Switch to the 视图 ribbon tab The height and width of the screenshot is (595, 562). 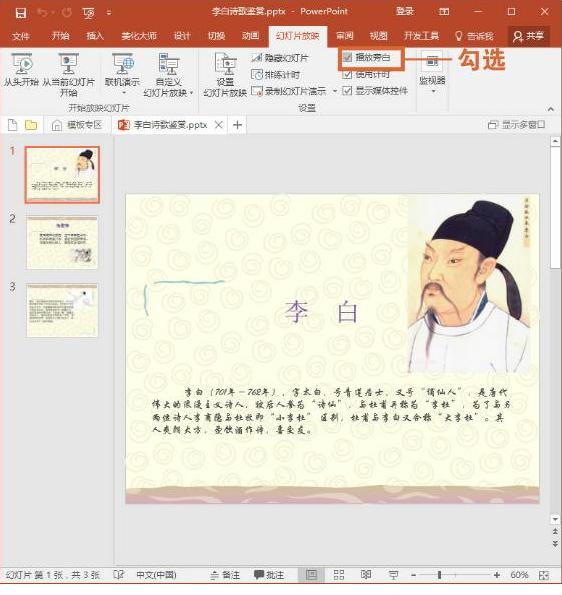pos(378,36)
